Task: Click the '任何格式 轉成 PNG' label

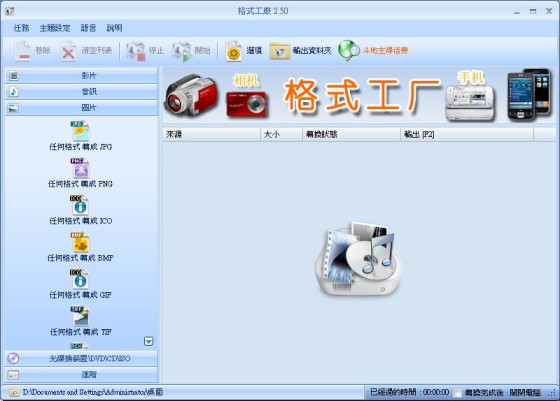Action: (x=81, y=184)
